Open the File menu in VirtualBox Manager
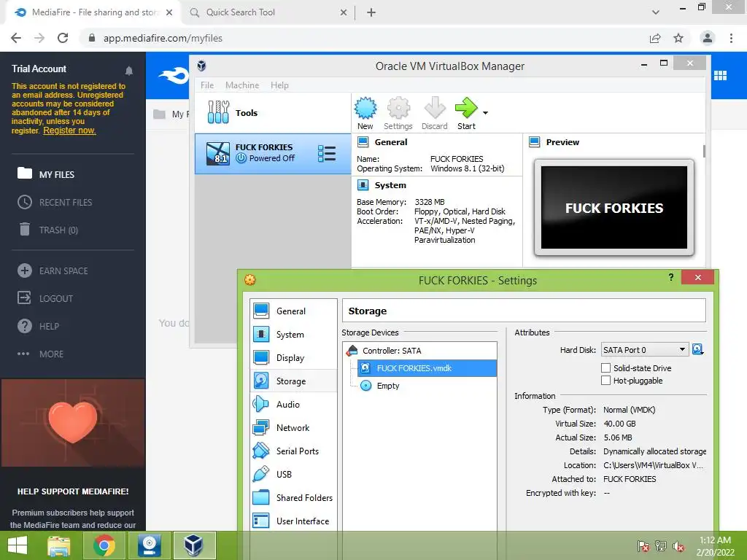The image size is (747, 560). click(x=207, y=85)
